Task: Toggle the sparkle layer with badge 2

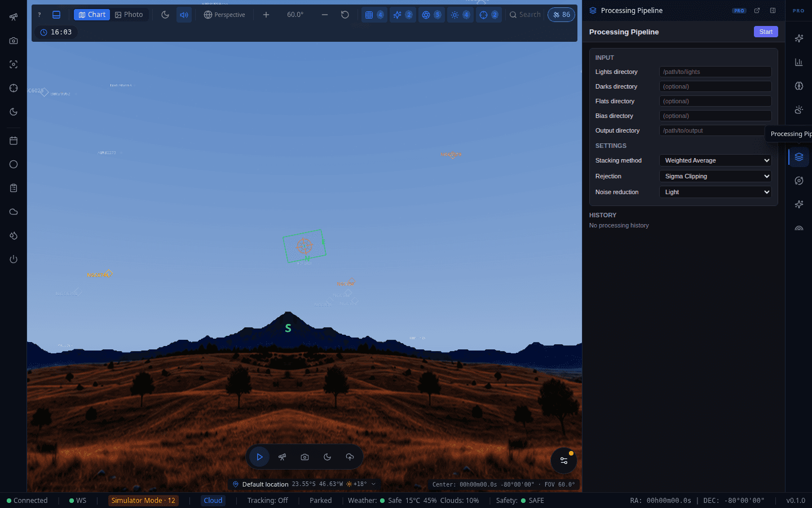Action: click(x=403, y=15)
